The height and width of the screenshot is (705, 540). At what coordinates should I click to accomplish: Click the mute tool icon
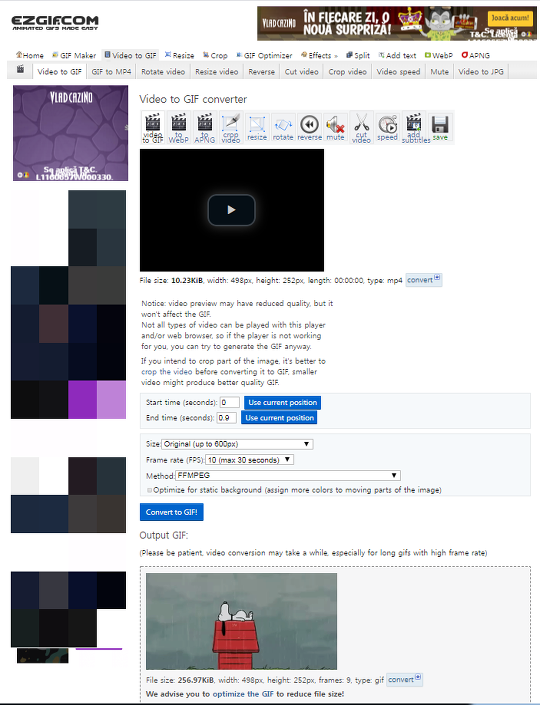(x=335, y=127)
